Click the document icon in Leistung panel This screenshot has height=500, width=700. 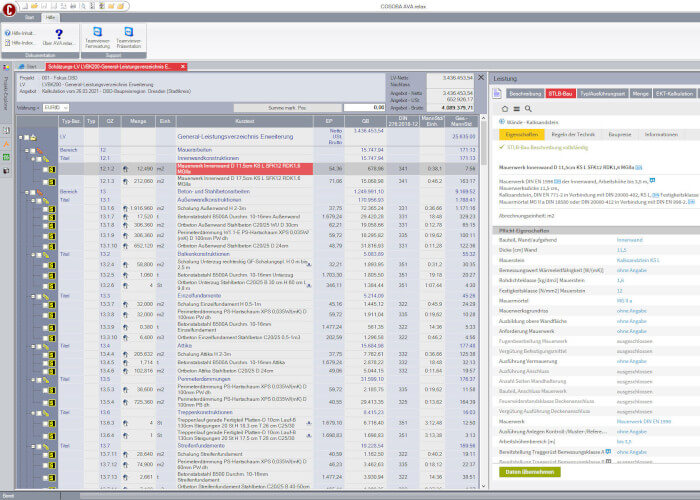point(496,93)
